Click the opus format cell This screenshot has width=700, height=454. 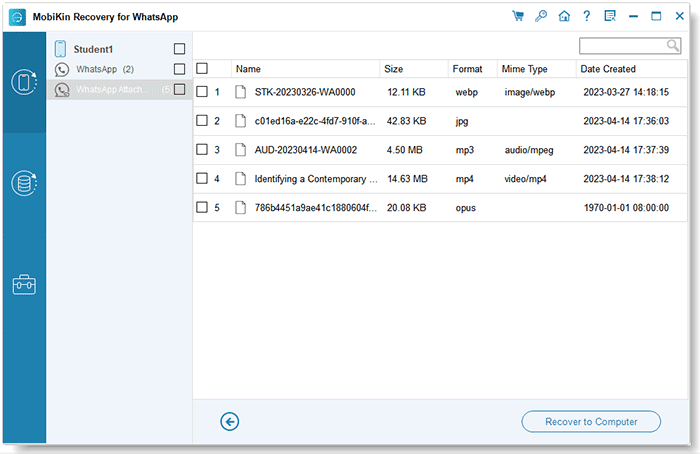(466, 208)
